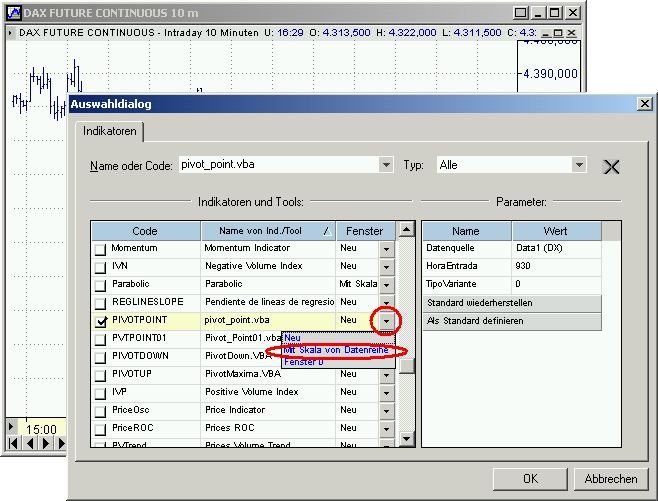Click the OK button
The height and width of the screenshot is (501, 658).
coord(530,479)
